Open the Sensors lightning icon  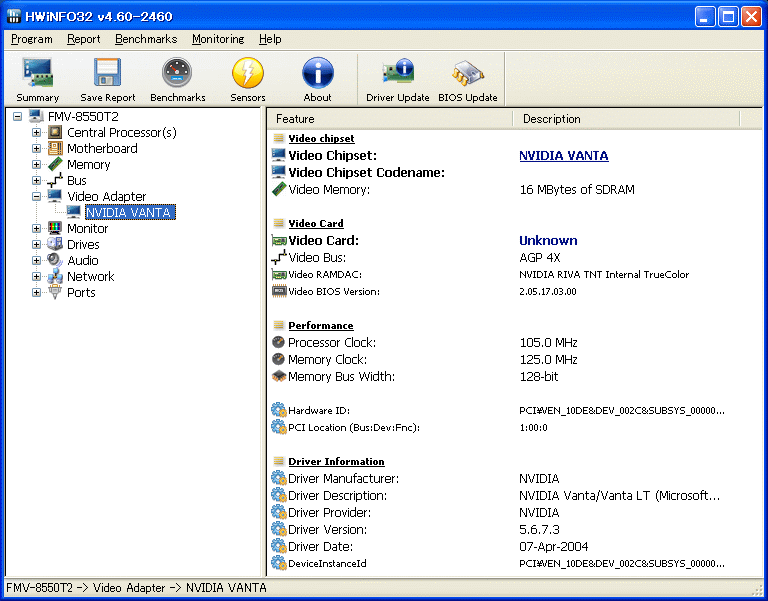click(247, 79)
